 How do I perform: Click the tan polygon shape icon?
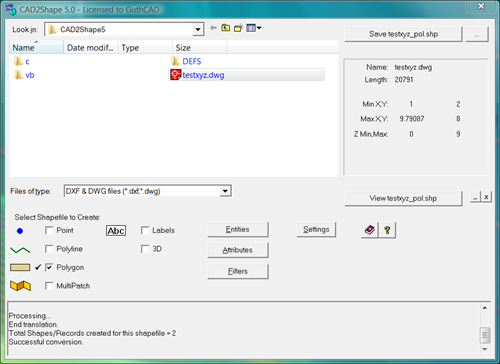[20, 267]
